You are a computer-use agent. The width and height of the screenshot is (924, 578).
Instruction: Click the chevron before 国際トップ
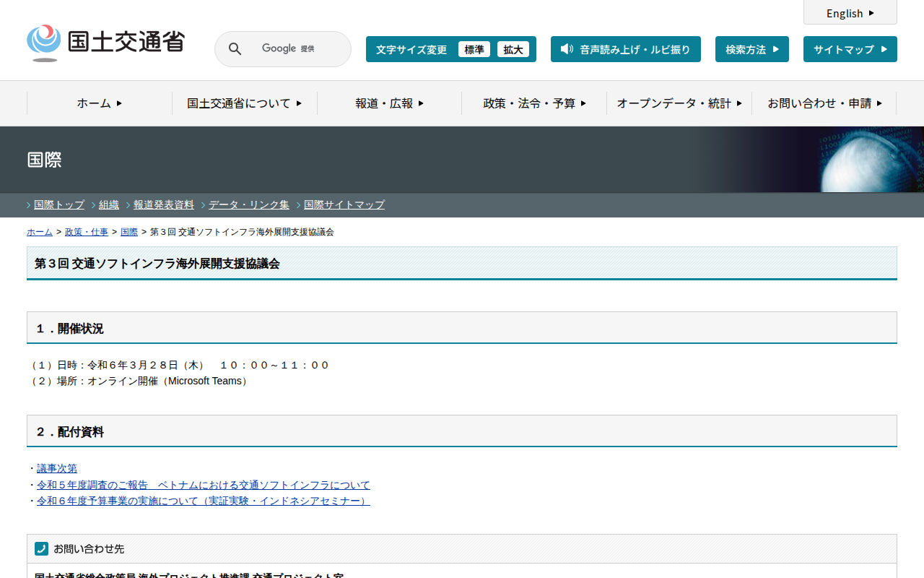[29, 205]
